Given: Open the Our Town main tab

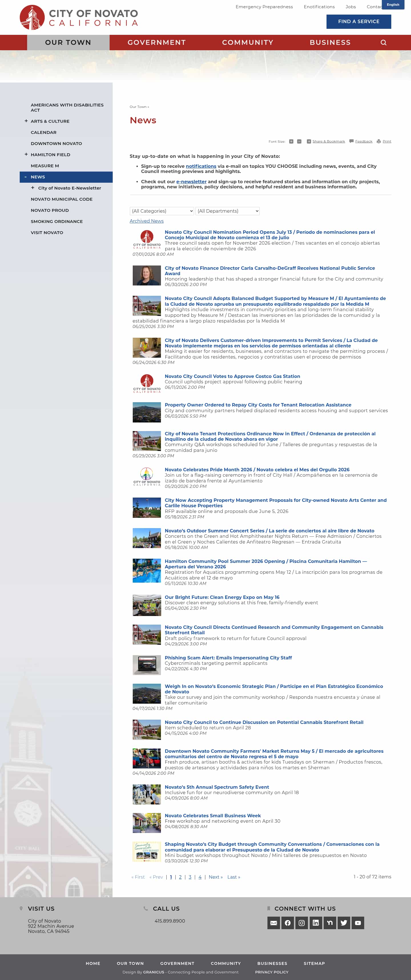Looking at the screenshot, I should click(68, 43).
